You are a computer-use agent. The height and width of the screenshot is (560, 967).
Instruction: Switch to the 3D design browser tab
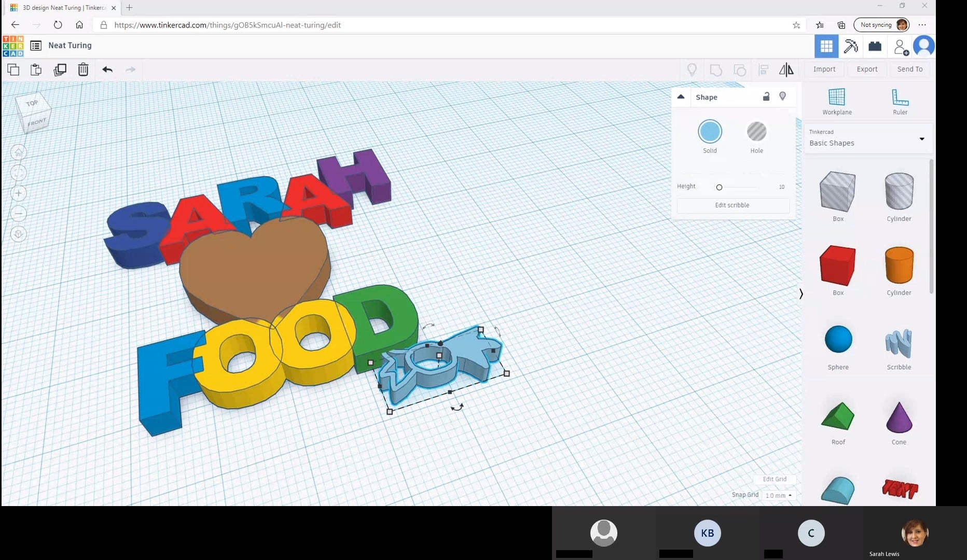[x=63, y=8]
